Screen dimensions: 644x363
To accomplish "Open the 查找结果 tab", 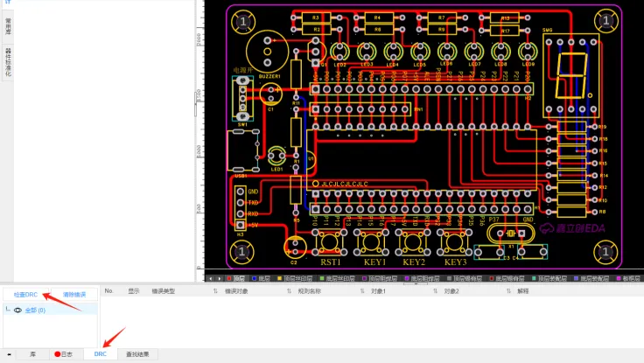I will (x=137, y=354).
